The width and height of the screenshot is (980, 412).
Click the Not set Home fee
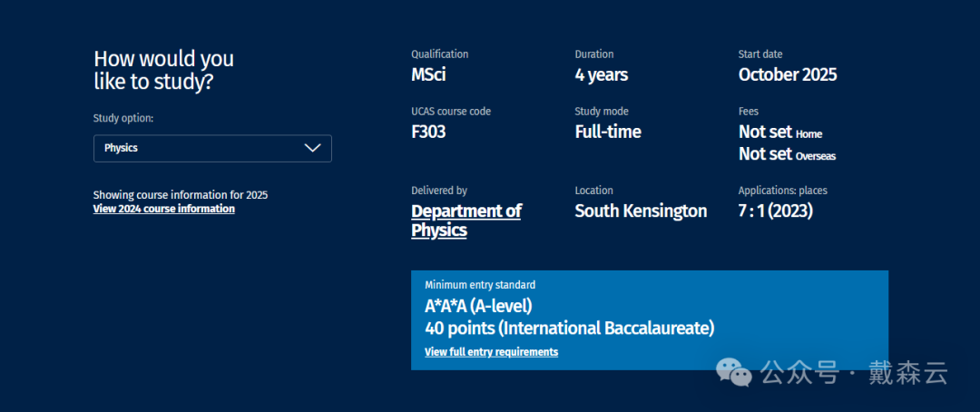click(779, 132)
